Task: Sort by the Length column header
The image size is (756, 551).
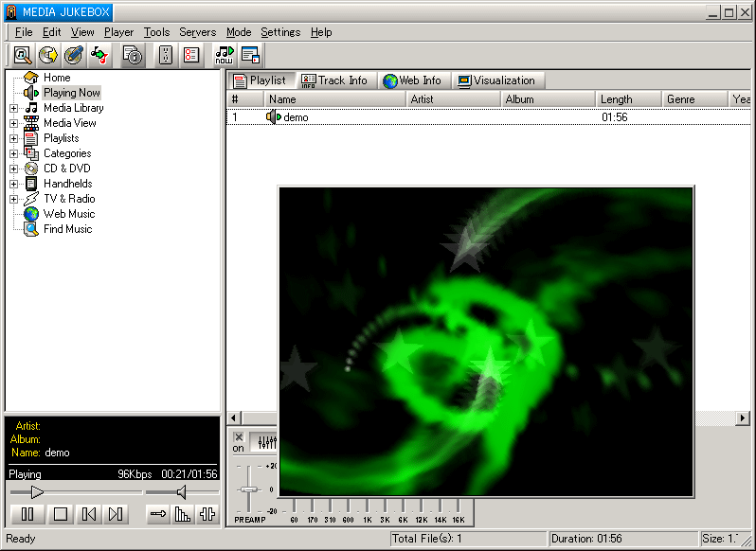Action: click(x=629, y=99)
